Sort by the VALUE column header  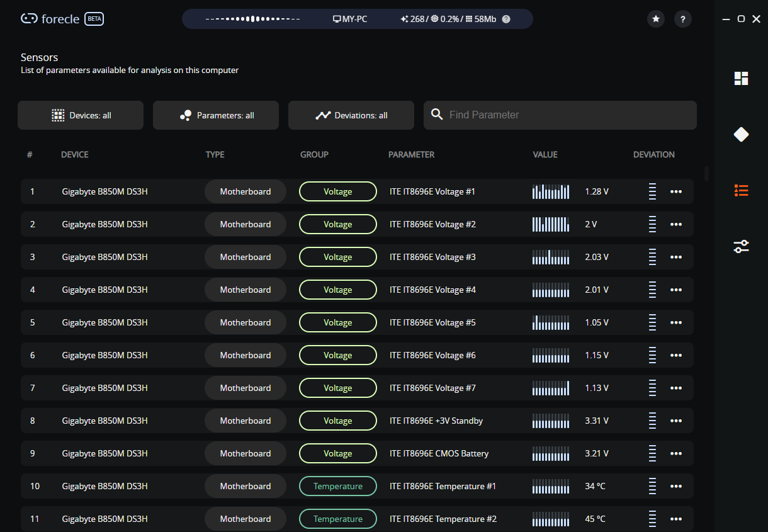tap(545, 154)
